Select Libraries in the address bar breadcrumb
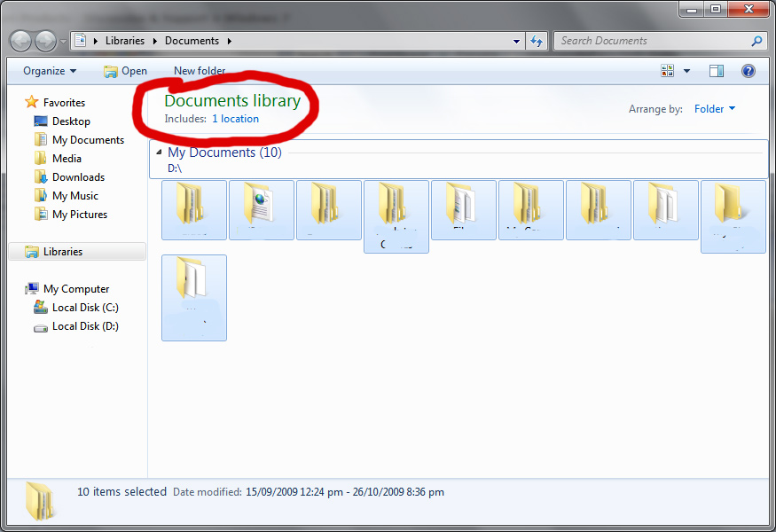Viewport: 776px width, 532px height. [x=125, y=40]
